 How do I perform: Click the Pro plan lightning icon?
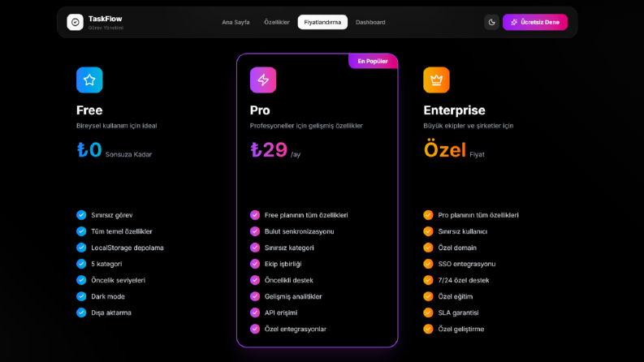tap(263, 80)
